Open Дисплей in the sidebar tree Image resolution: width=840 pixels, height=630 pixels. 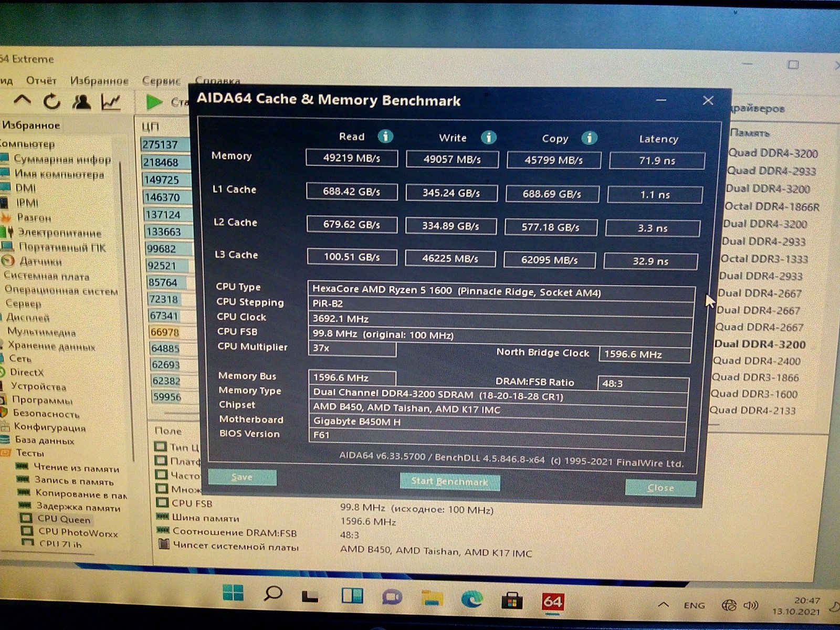point(28,318)
